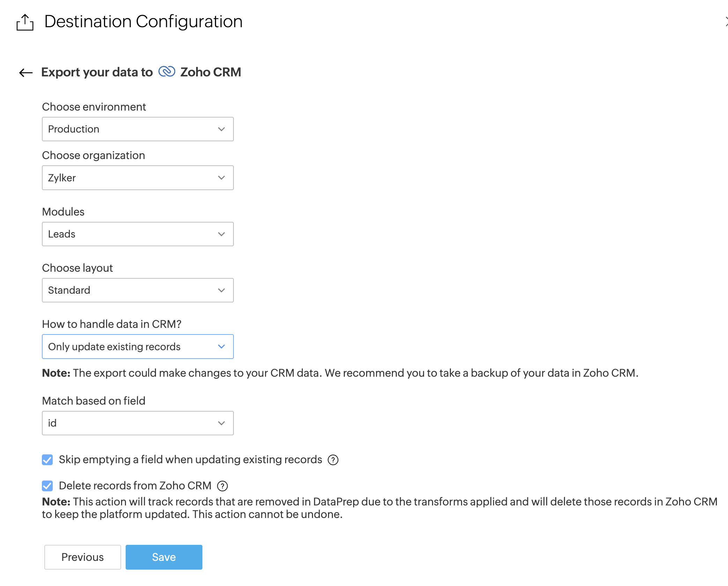Screen dimensions: 728x586
Task: Open help for Delete records from Zoho CRM
Action: (223, 486)
